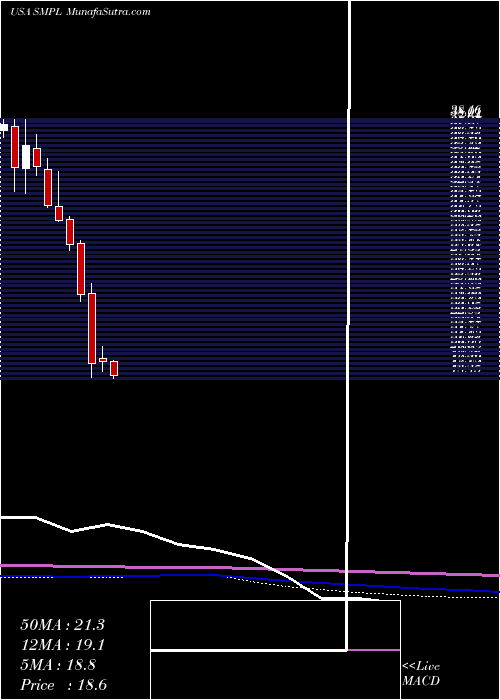This screenshot has height=700, width=500.
Task: Click the '12MA : 19.1' legend line
Action: (62, 645)
